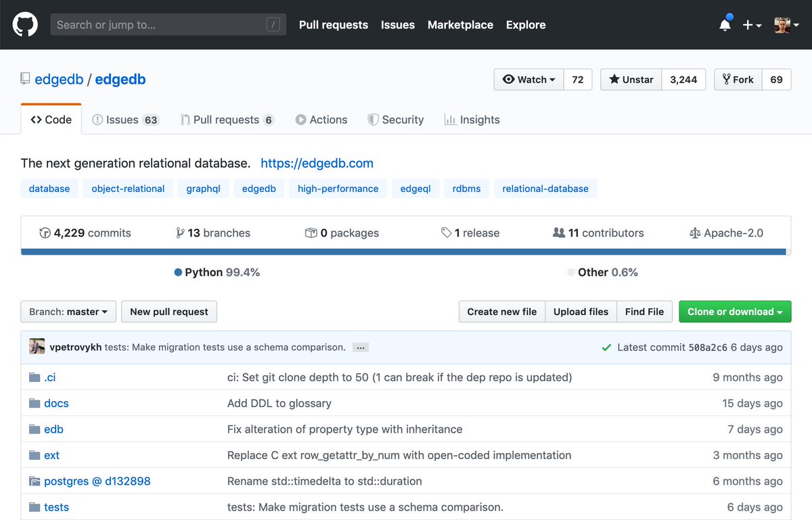
Task: Click the blue Python language bar
Action: tap(403, 252)
